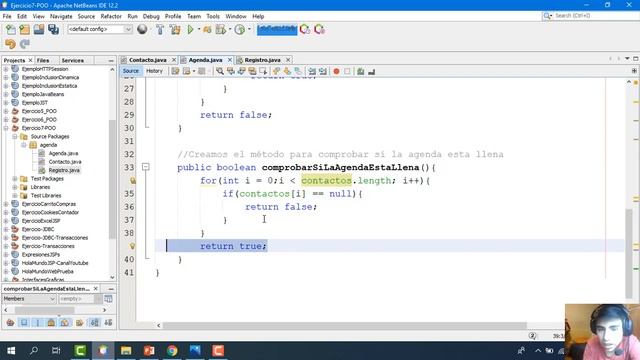Click the Open Project toolbar icon
The width and height of the screenshot is (640, 360).
39,29
